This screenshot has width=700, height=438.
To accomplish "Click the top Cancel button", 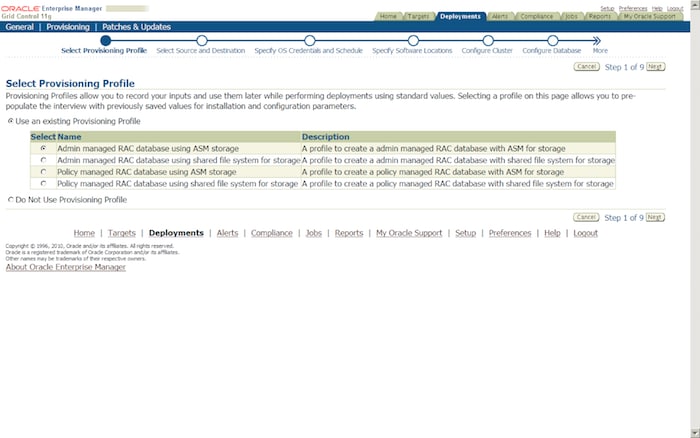I will [x=586, y=67].
